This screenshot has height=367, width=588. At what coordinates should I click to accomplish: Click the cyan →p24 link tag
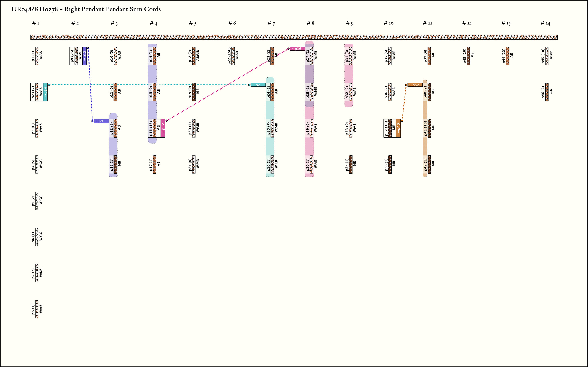click(x=45, y=92)
